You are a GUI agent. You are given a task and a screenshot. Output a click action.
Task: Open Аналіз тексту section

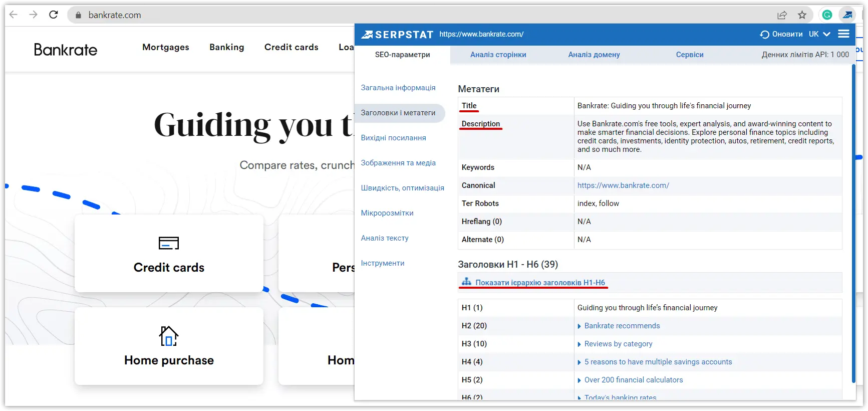coord(385,238)
